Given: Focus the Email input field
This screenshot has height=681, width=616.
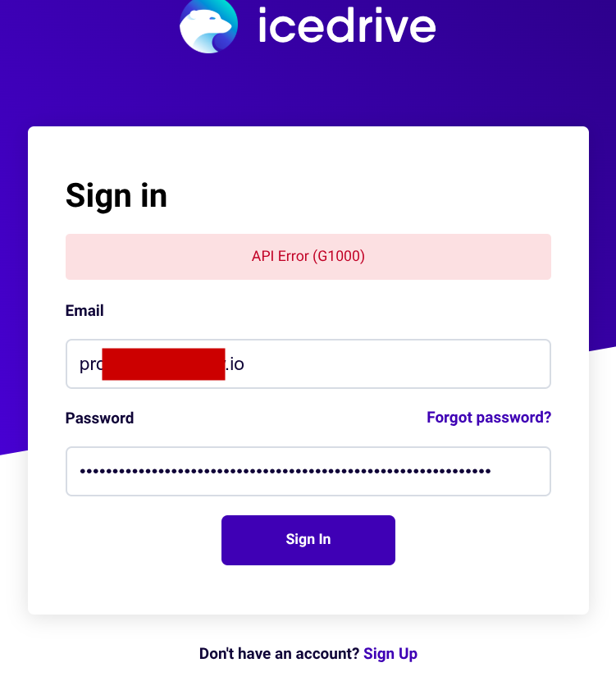Looking at the screenshot, I should pos(394,363).
